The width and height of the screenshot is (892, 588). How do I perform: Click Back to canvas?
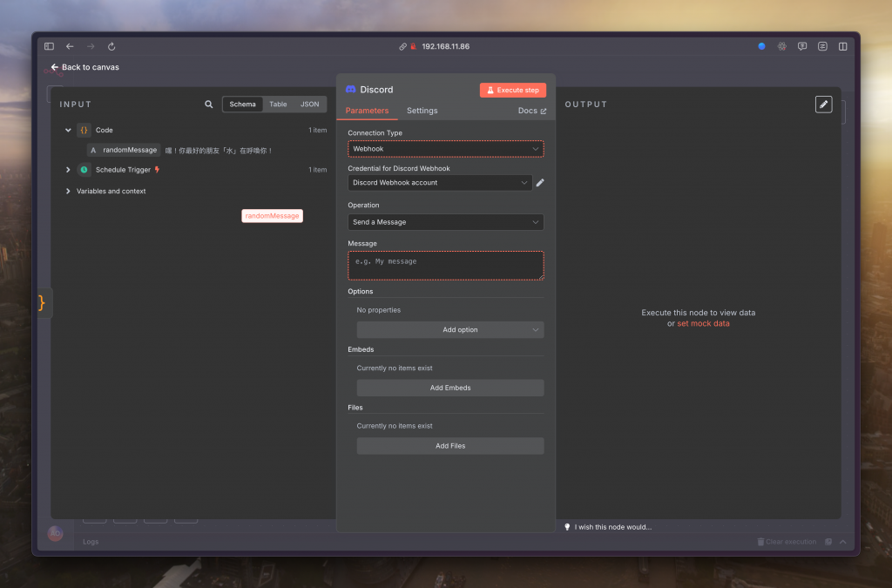[84, 67]
